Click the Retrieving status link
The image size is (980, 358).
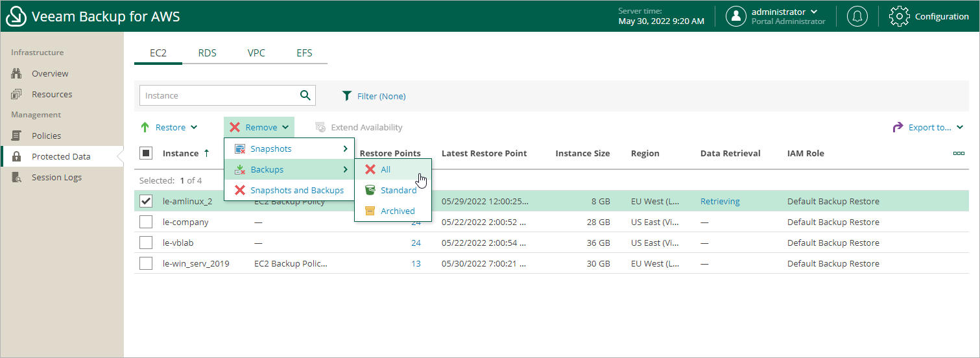(x=720, y=201)
